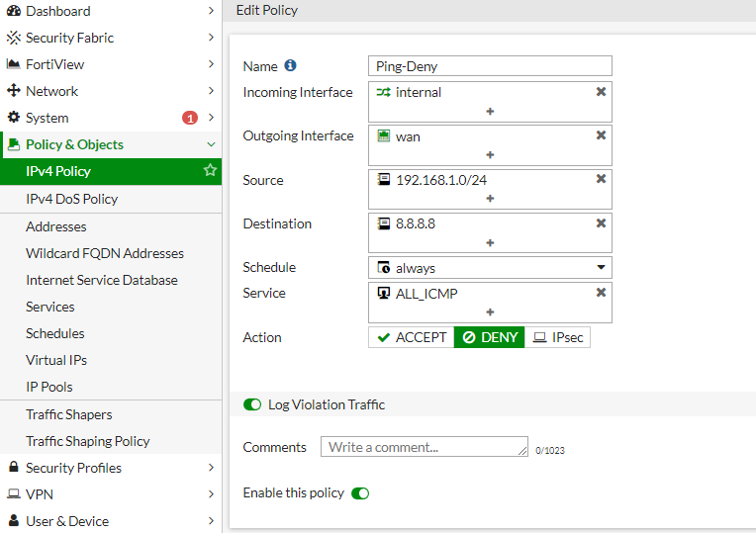Expand the Network chevron

pos(211,91)
